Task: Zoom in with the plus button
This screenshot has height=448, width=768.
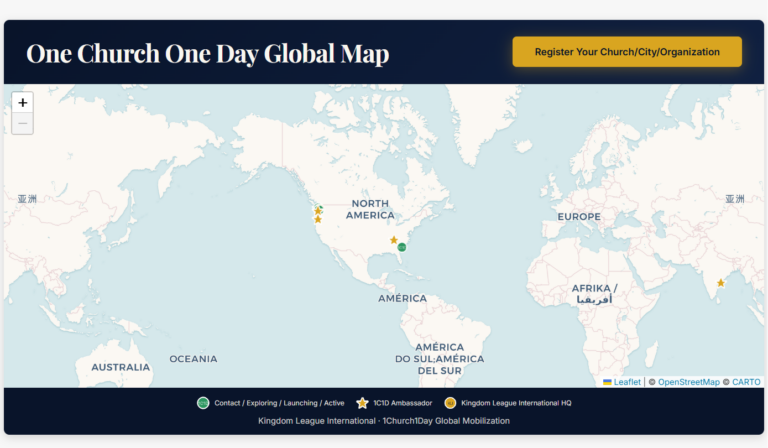Action: point(23,103)
